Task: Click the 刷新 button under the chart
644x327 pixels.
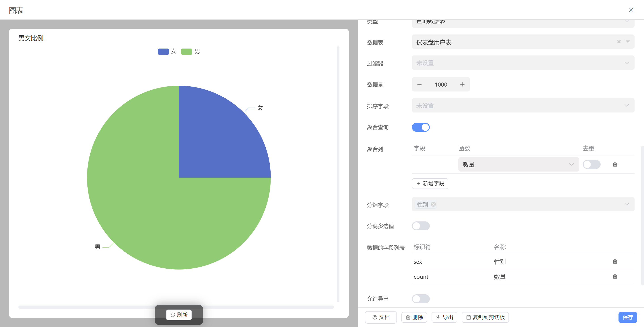Action: (179, 315)
